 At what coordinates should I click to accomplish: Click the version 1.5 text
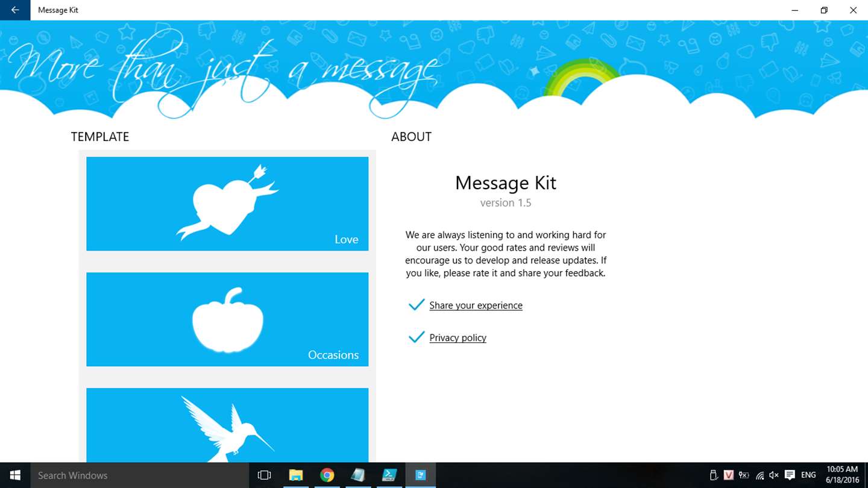tap(506, 203)
